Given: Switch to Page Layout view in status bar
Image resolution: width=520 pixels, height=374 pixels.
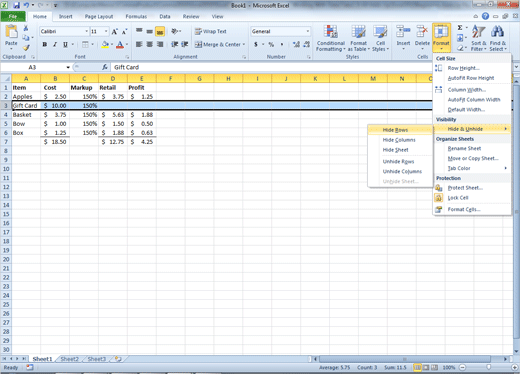Looking at the screenshot, I should point(426,368).
